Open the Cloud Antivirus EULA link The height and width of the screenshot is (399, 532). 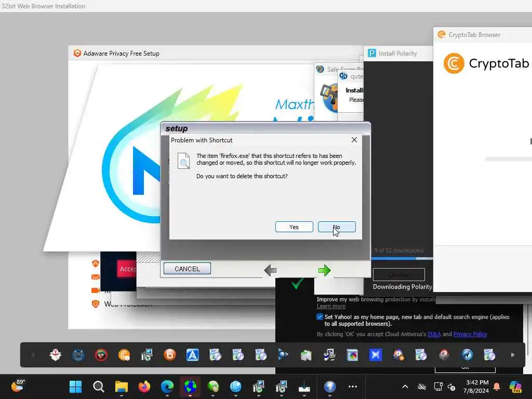[434, 334]
